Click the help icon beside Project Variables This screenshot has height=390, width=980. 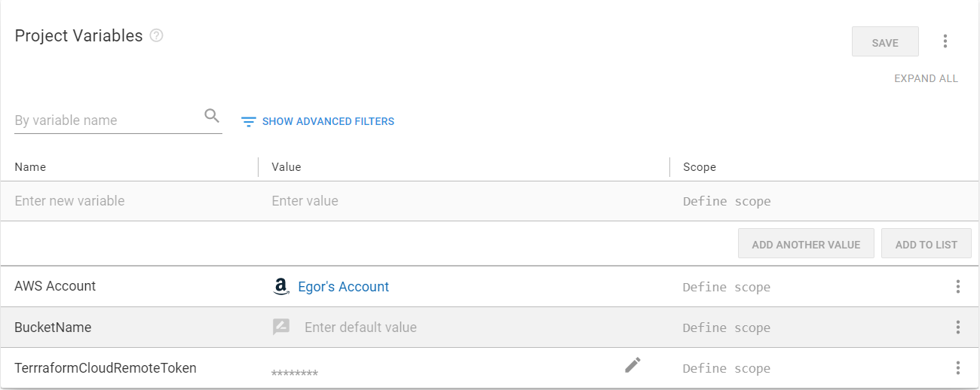pyautogui.click(x=157, y=35)
